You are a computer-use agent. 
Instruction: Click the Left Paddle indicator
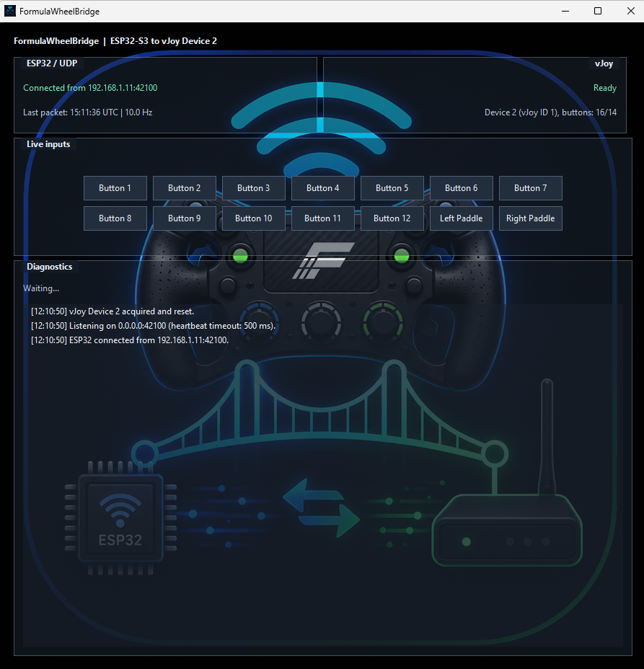click(462, 218)
